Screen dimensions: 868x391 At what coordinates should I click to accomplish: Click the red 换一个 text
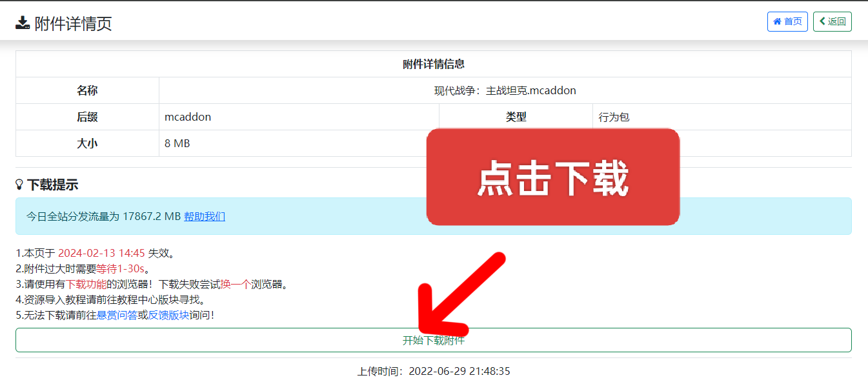(236, 284)
